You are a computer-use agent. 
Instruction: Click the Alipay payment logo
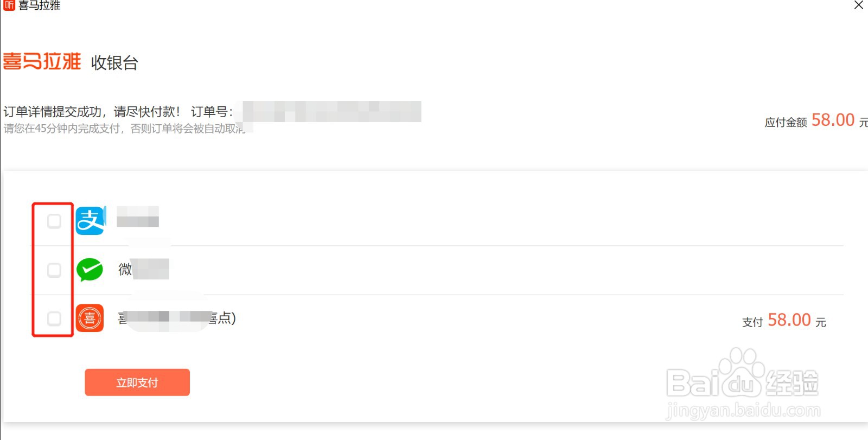(x=90, y=221)
